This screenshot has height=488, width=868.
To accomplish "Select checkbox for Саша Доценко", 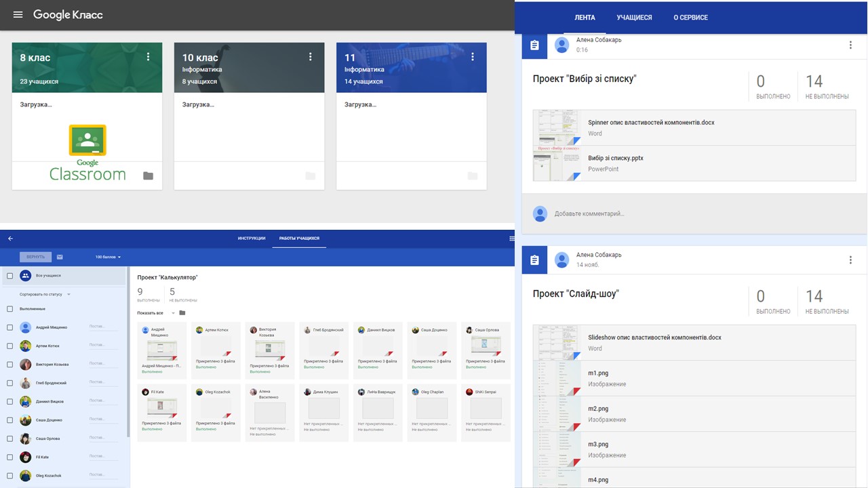I will pos(10,420).
